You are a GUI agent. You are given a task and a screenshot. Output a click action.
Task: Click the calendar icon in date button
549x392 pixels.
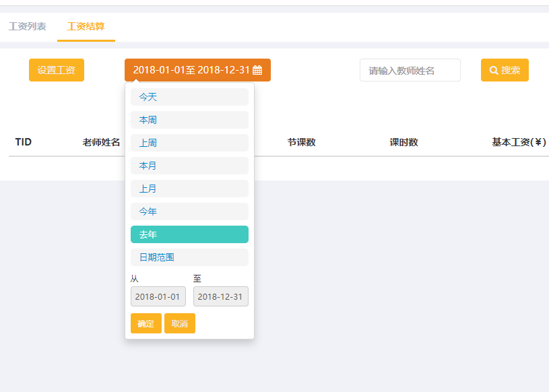pos(257,70)
